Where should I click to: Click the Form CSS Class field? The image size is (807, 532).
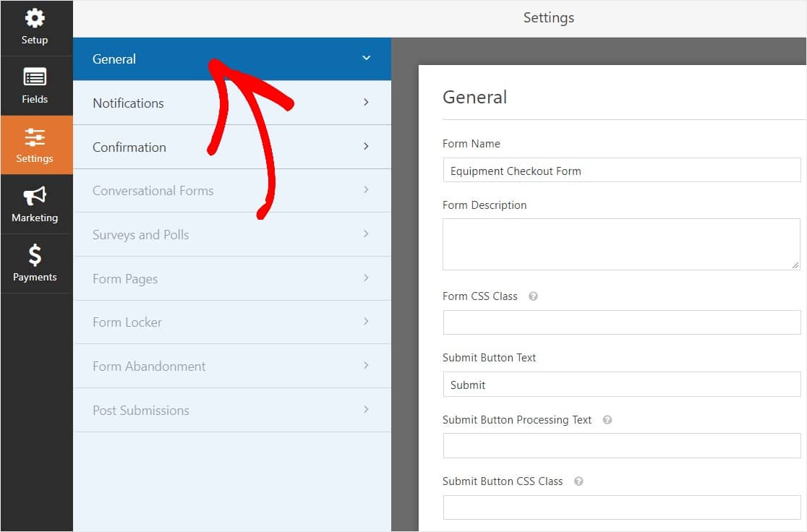coord(622,322)
